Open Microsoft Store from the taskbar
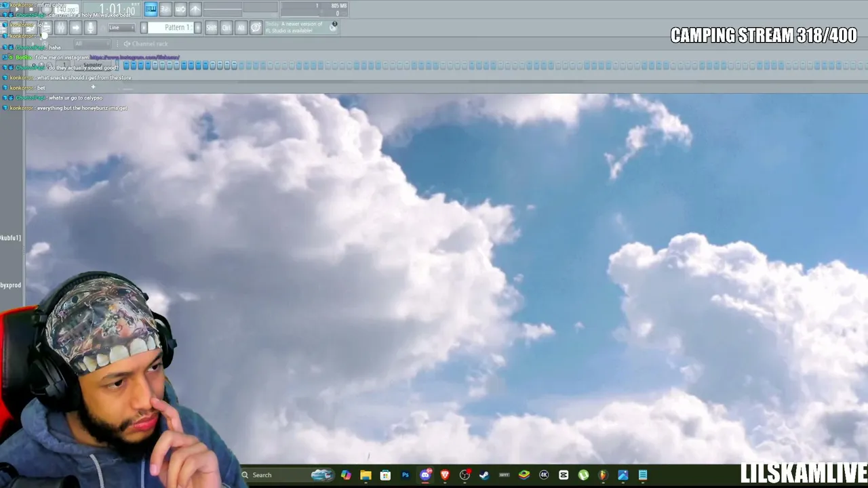 coord(385,475)
